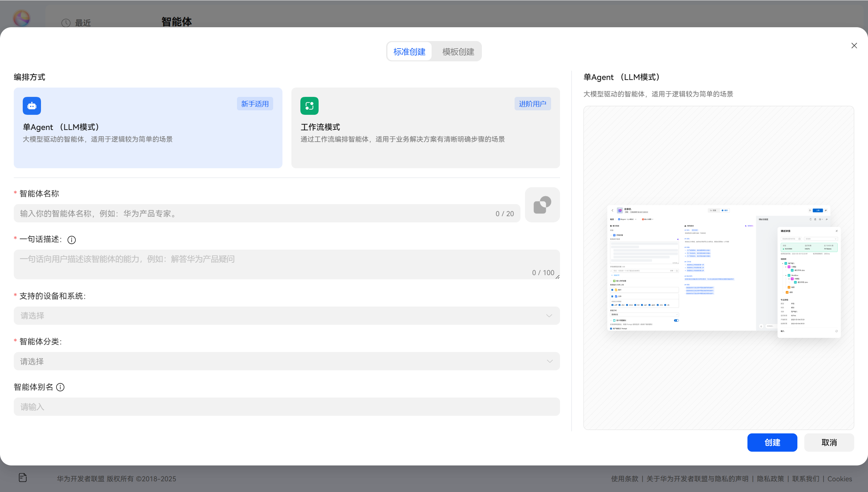Click the 一句话描述 text area
The height and width of the screenshot is (492, 868).
click(x=276, y=264)
